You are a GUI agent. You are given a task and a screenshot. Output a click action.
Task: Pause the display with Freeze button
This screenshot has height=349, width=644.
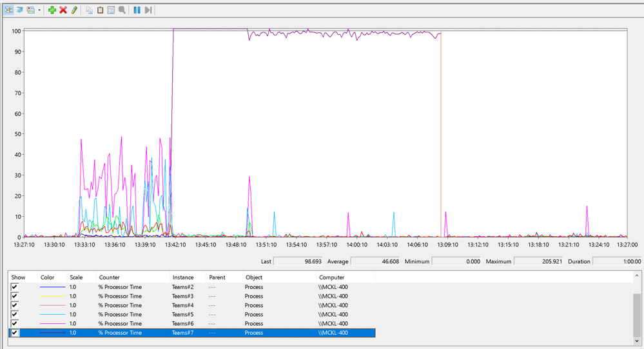pyautogui.click(x=137, y=10)
